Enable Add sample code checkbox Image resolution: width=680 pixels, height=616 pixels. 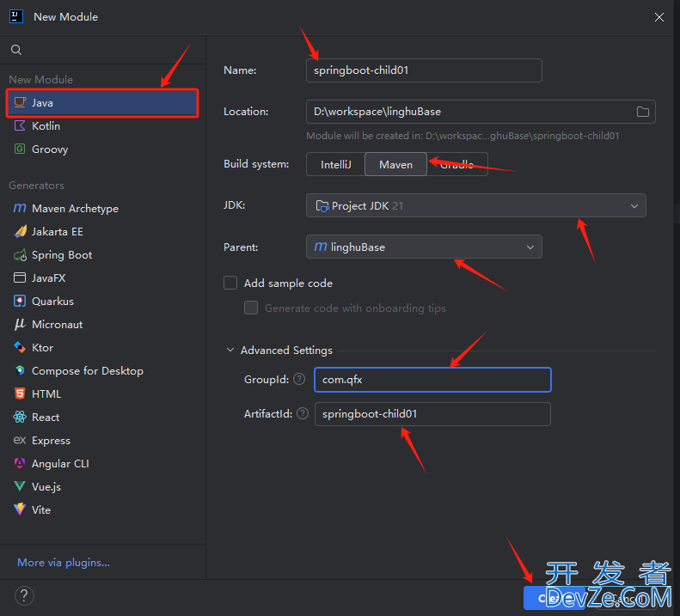coord(230,283)
